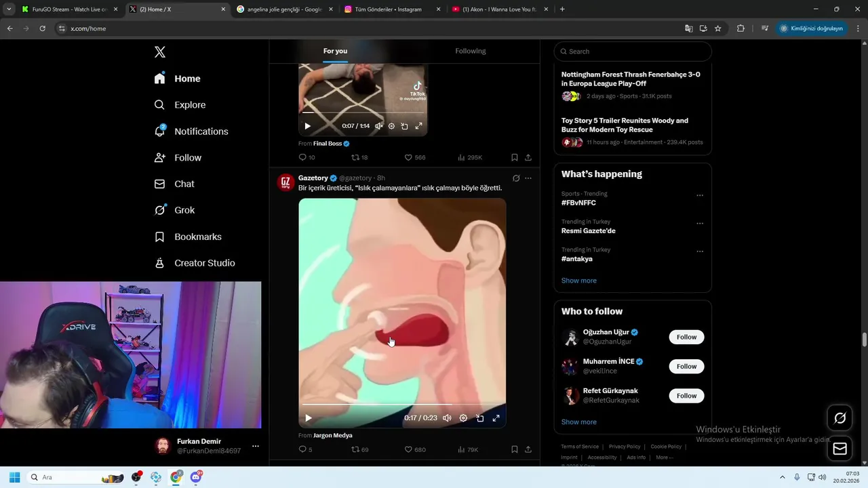This screenshot has height=488, width=868.
Task: Open settings gear on Final Boss video
Action: pyautogui.click(x=391, y=126)
